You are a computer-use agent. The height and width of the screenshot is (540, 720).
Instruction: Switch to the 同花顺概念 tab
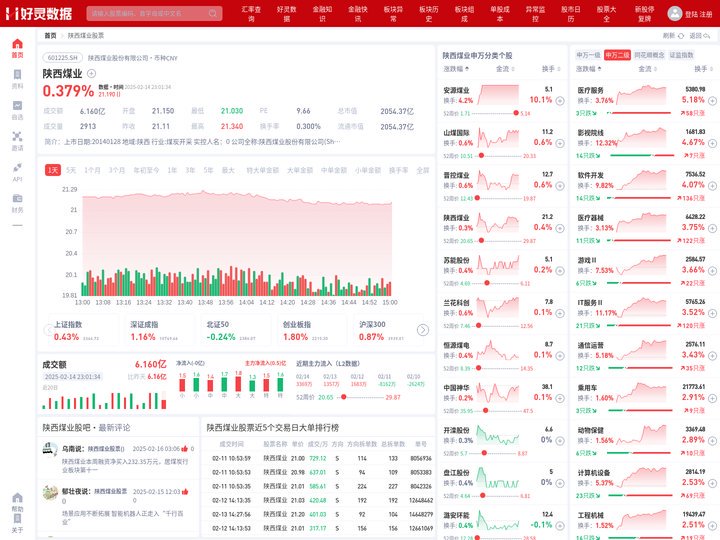click(x=649, y=55)
